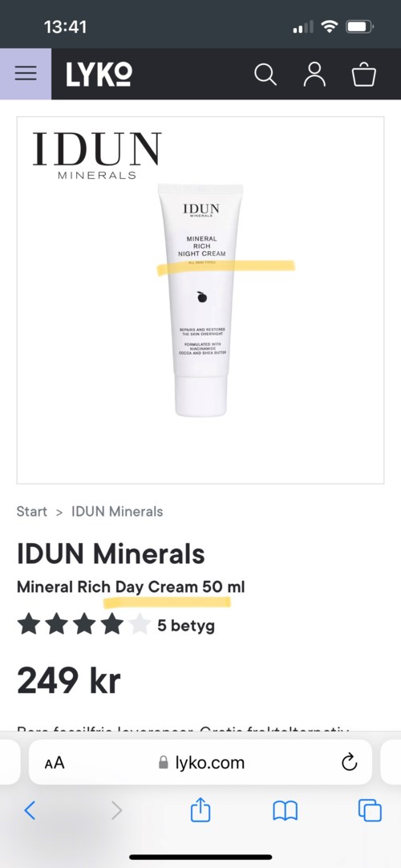Enlarge the night cream product image

[x=200, y=300]
